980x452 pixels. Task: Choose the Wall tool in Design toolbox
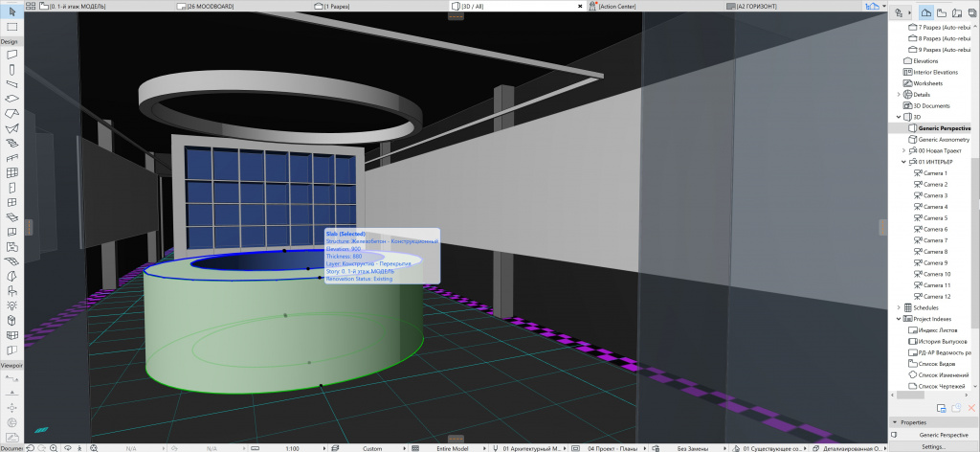click(11, 56)
